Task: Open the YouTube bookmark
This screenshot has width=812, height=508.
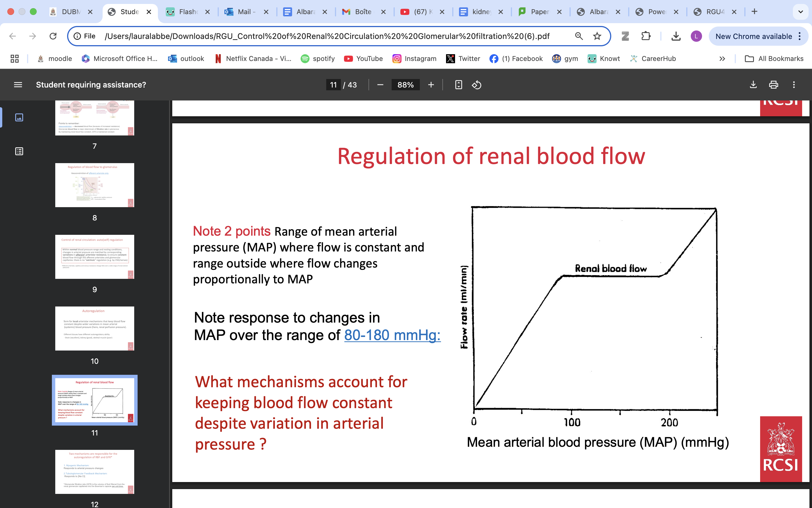Action: (x=363, y=58)
